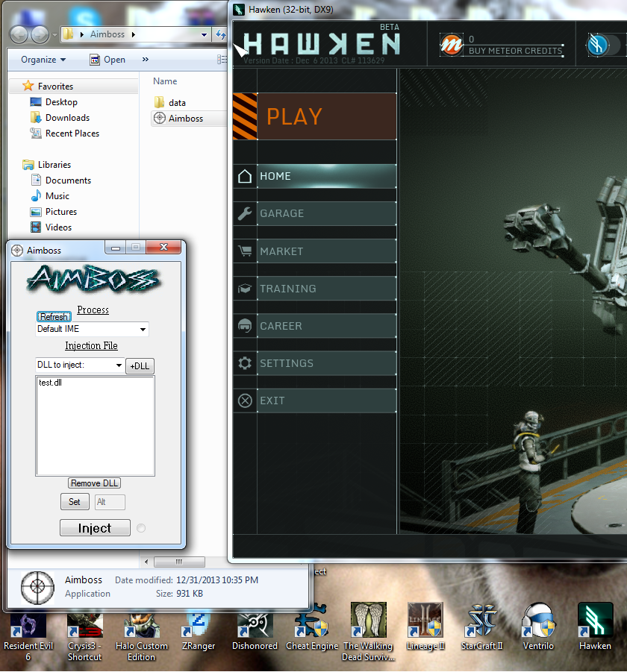627x672 pixels.
Task: Click the career helmet icon
Action: (245, 326)
